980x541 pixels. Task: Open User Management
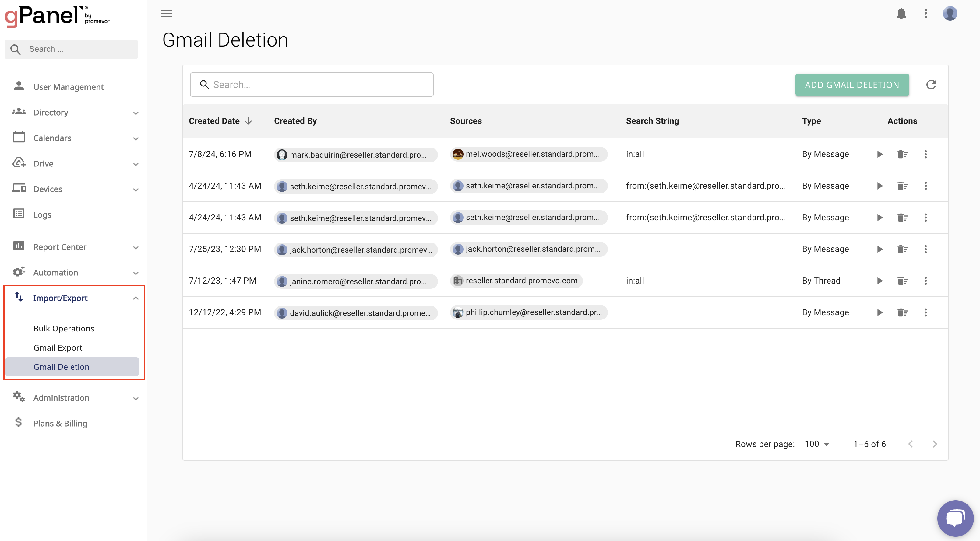[x=69, y=87]
